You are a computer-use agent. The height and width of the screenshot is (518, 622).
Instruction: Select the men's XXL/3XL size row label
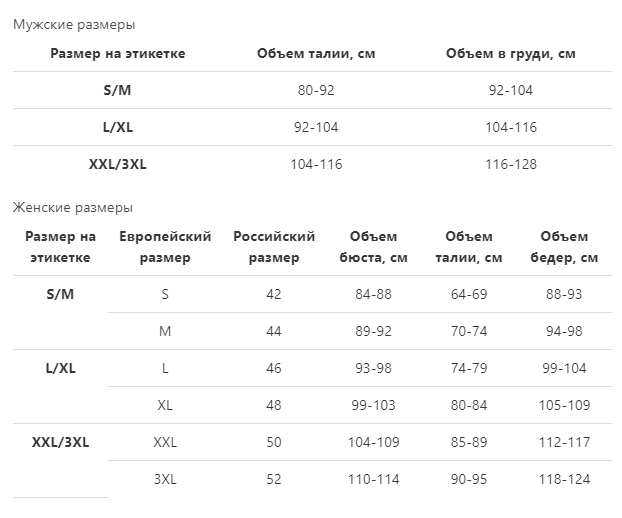coord(117,164)
